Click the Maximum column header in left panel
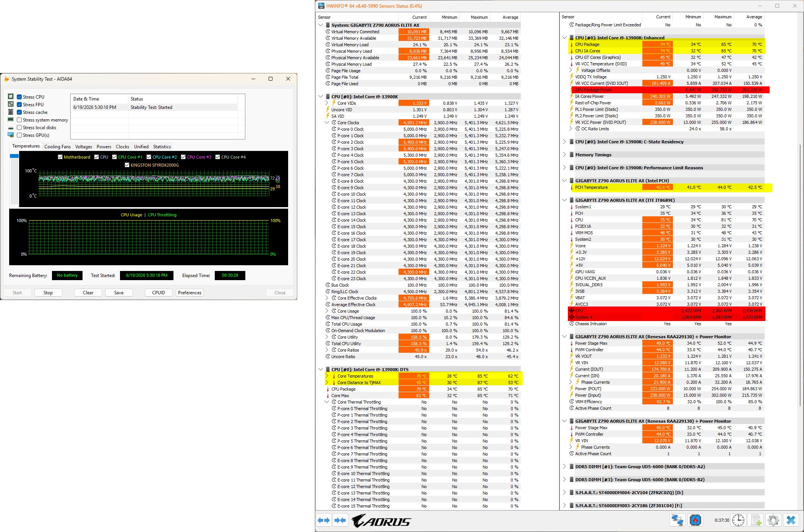 pyautogui.click(x=475, y=17)
